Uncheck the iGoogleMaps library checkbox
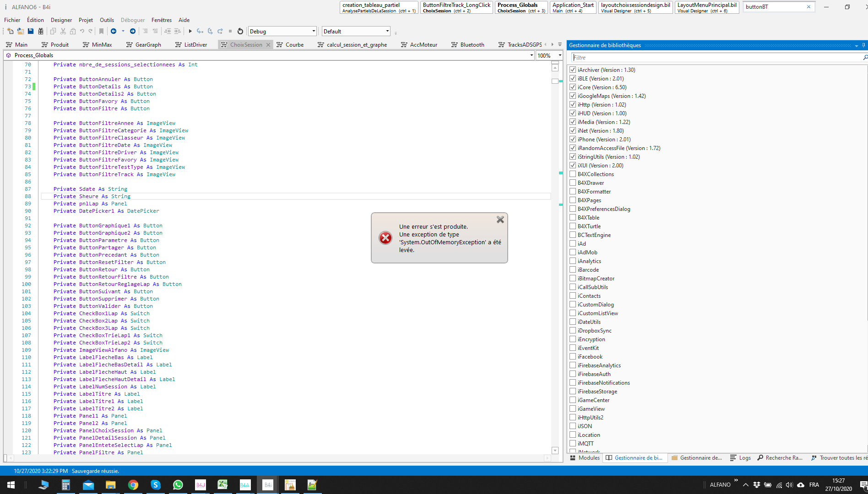Screen dimensions: 868x494 coord(573,96)
